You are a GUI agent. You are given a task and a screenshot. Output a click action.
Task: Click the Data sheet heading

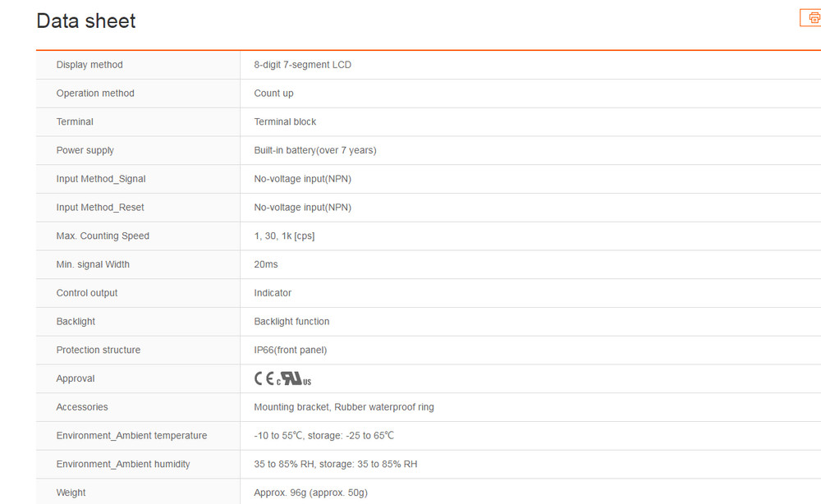pyautogui.click(x=86, y=21)
